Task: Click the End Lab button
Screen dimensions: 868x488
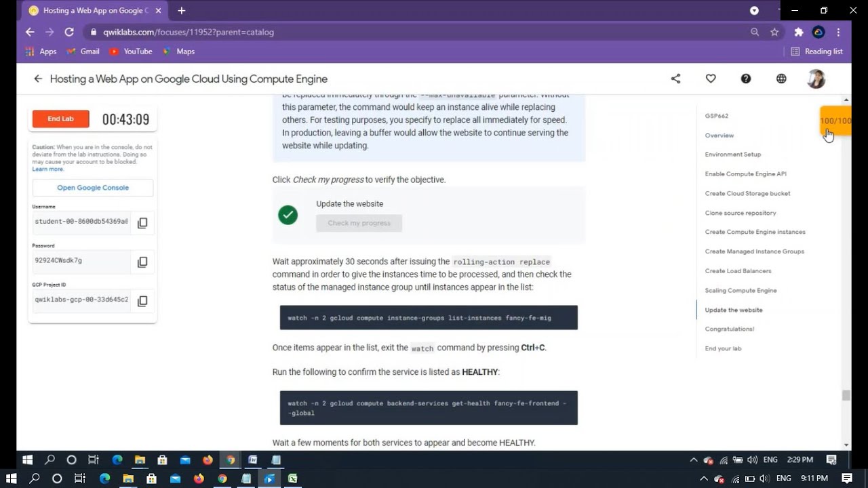Action: (x=60, y=119)
